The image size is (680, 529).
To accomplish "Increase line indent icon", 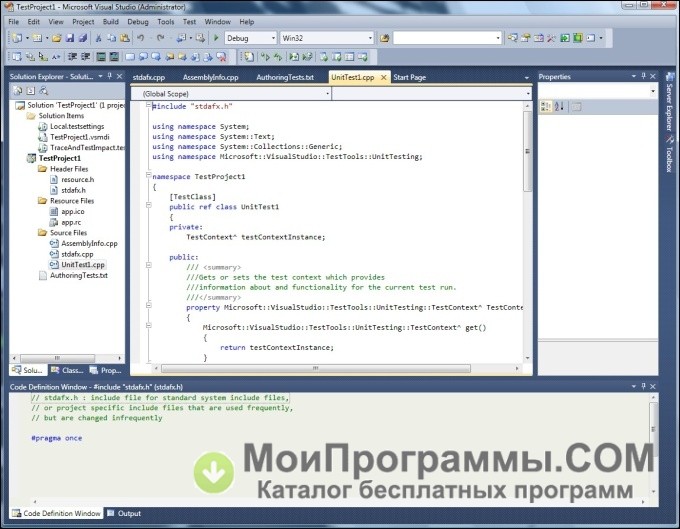I will point(85,56).
